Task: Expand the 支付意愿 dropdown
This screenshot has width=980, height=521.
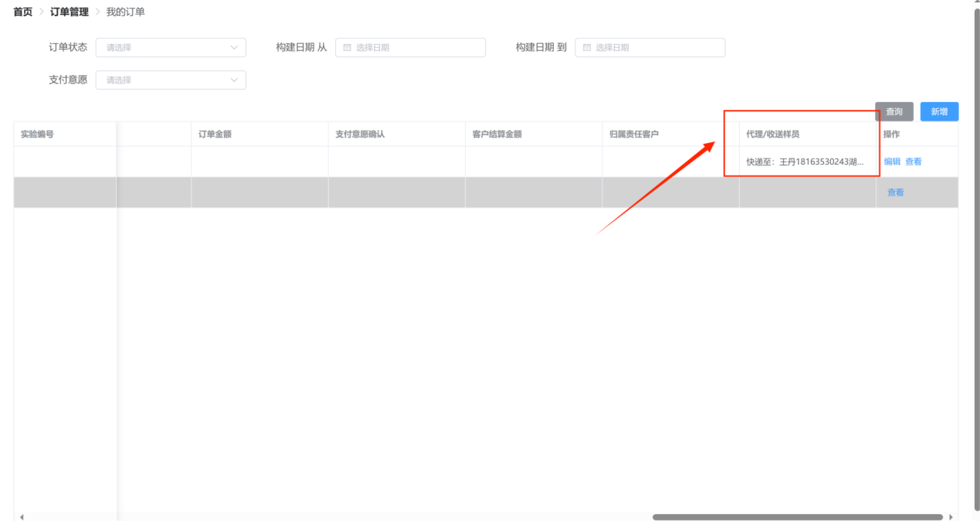Action: click(171, 80)
